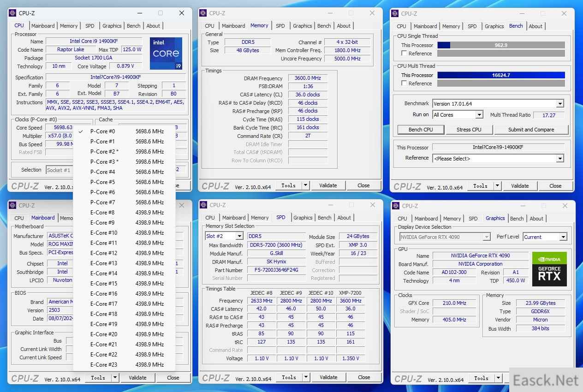Click CPU-Z title icon in top-left window
This screenshot has height=392, width=583.
click(x=13, y=13)
